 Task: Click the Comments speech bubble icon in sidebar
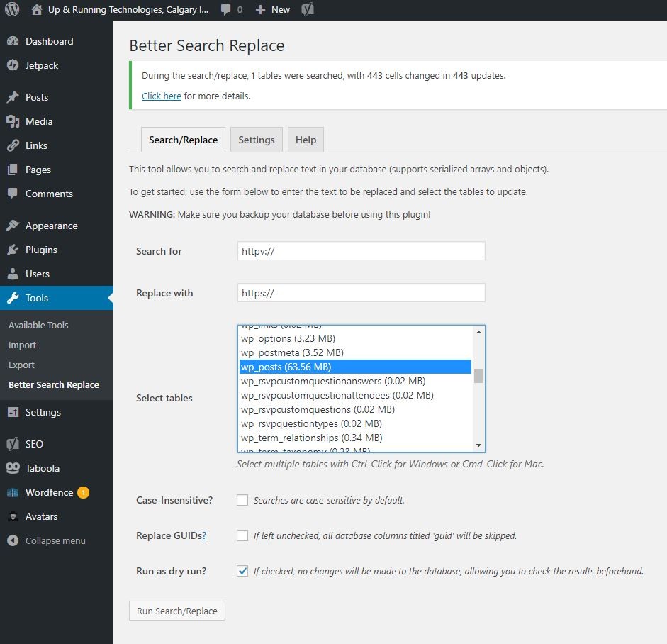(13, 194)
